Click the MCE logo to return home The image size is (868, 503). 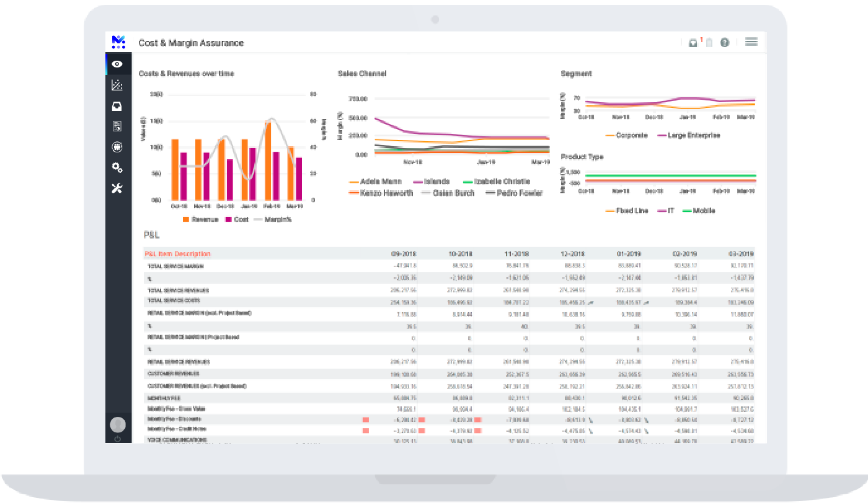pyautogui.click(x=118, y=42)
